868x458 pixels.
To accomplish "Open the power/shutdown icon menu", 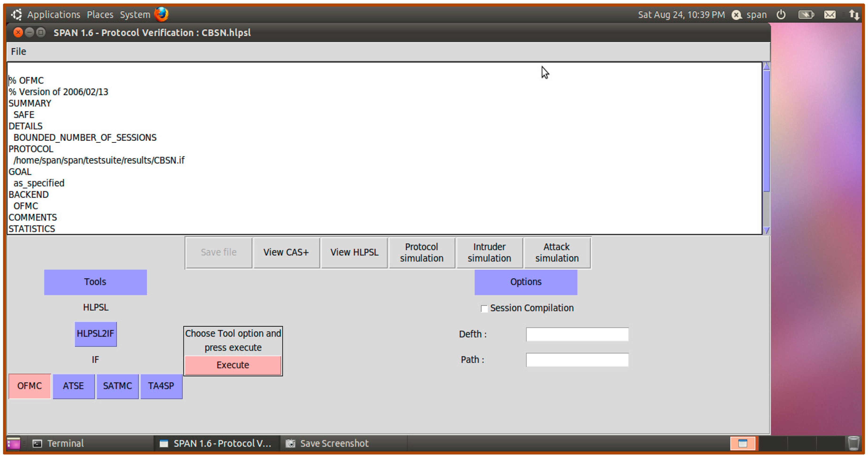I will click(x=781, y=15).
